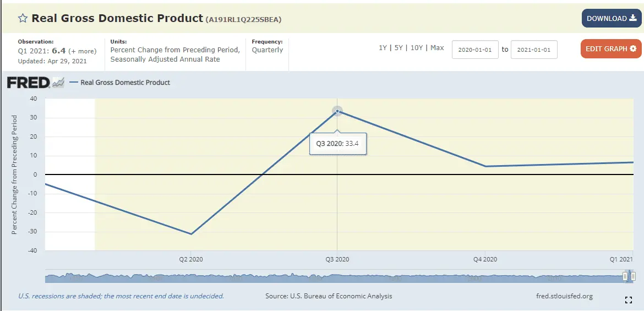
Task: Click the left handle of the range slider
Action: 625,276
